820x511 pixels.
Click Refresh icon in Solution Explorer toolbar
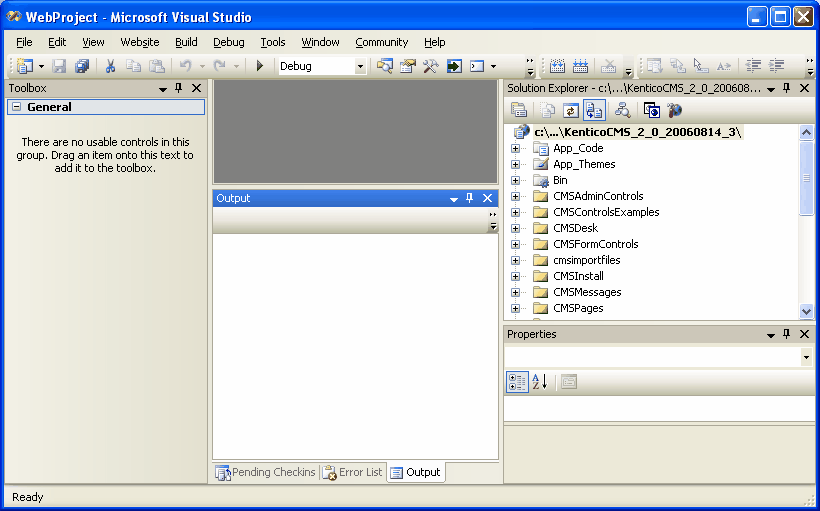coord(570,110)
